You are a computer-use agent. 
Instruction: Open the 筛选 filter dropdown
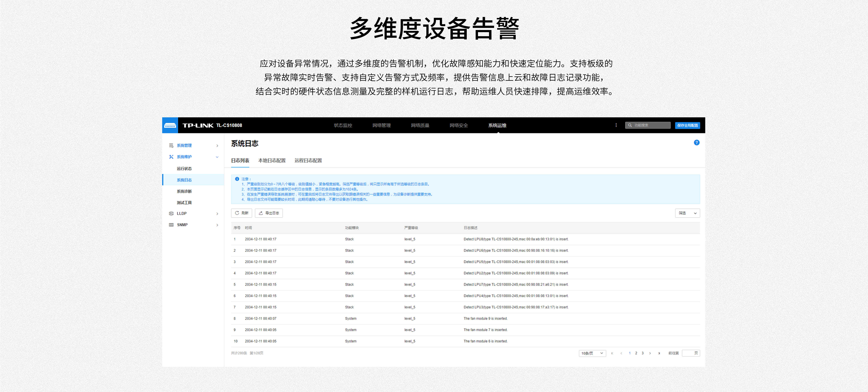tap(687, 213)
